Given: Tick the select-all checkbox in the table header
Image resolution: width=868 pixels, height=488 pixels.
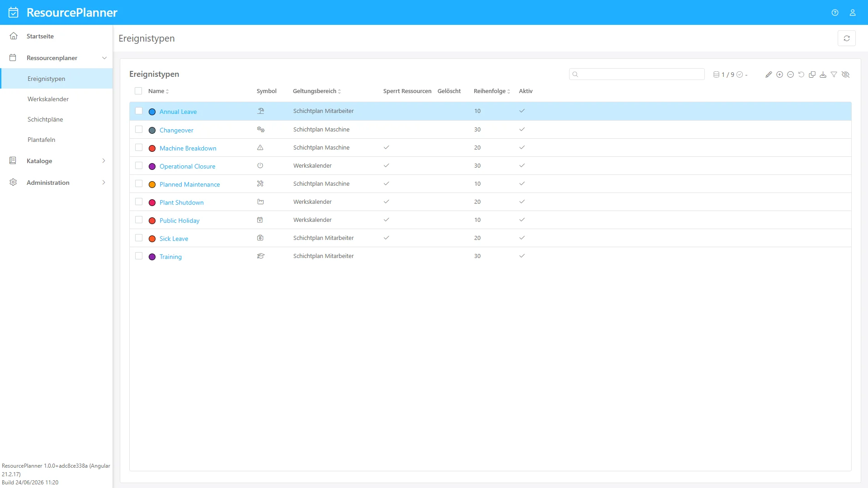Looking at the screenshot, I should click(x=138, y=91).
